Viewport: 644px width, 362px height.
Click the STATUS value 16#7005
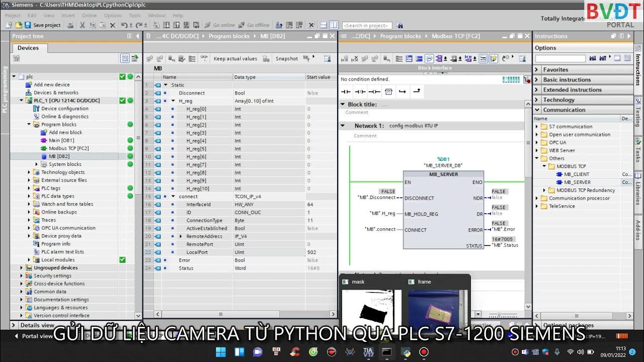pyautogui.click(x=502, y=239)
